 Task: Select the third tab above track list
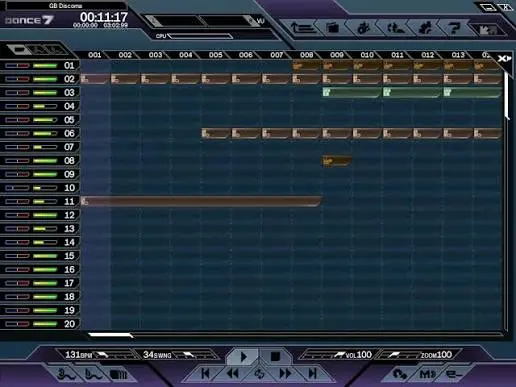tap(57, 50)
